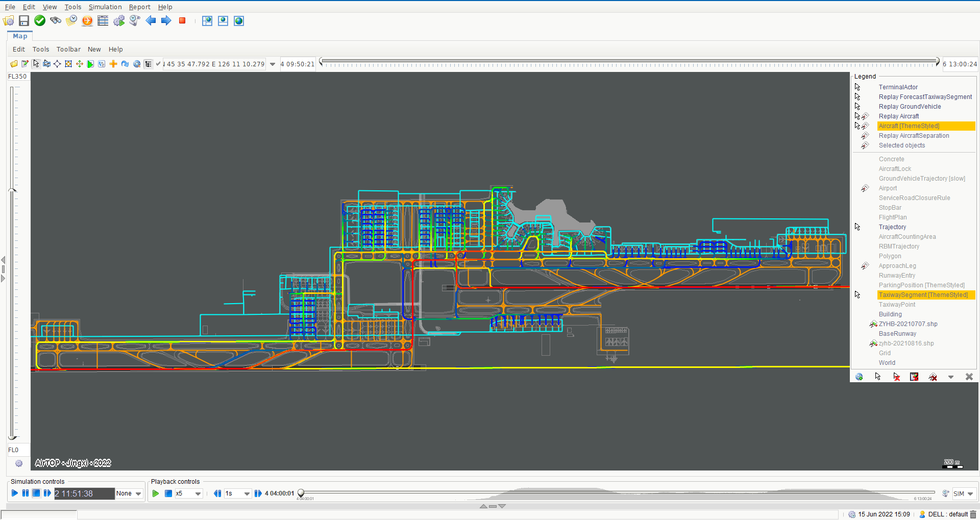
Task: Select the crosshair center tool in map toolbar
Action: tap(57, 64)
